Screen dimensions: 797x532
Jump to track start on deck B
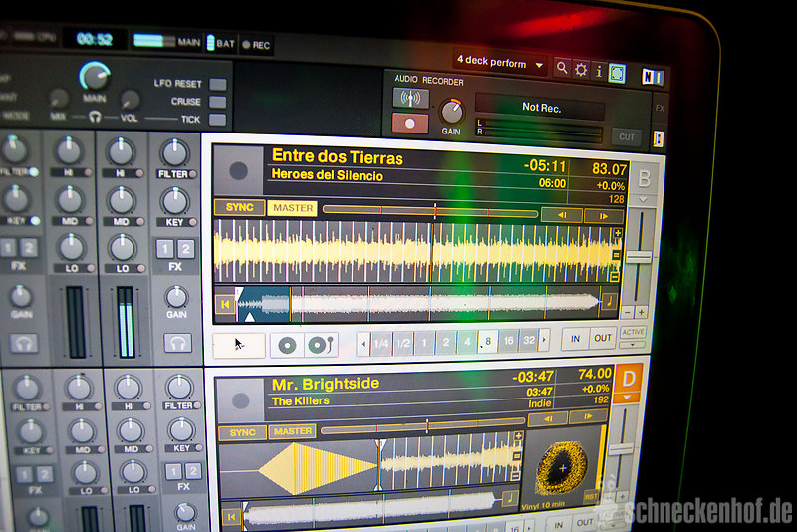coord(225,304)
